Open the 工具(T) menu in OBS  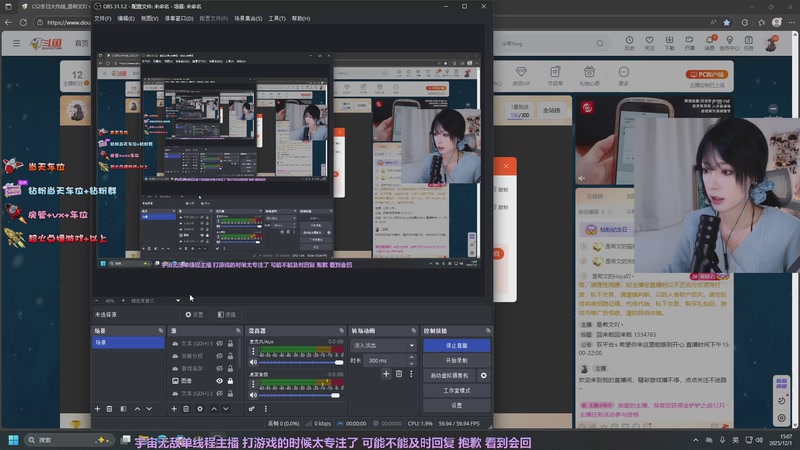pos(277,18)
